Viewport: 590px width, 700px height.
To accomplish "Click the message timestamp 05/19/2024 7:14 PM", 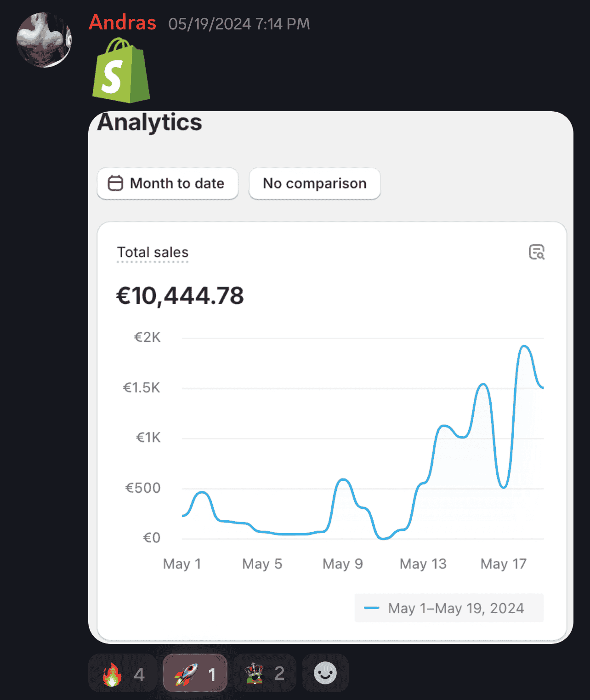I will 239,24.
